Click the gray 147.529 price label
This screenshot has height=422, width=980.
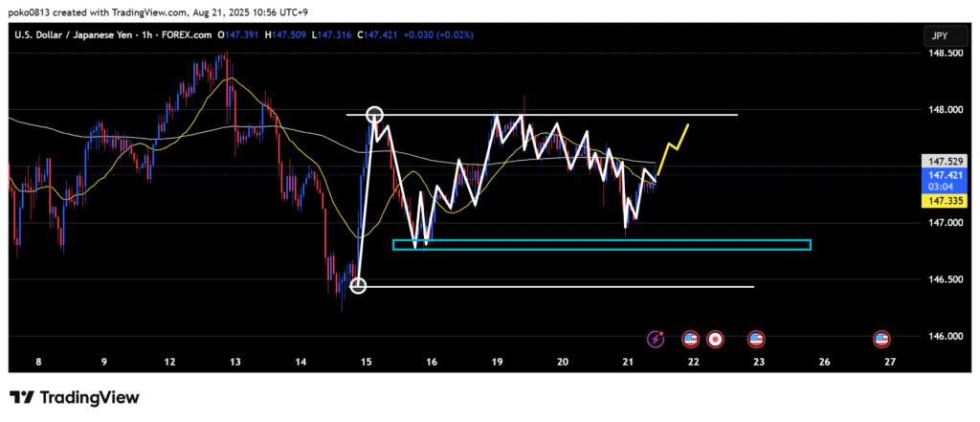934,161
